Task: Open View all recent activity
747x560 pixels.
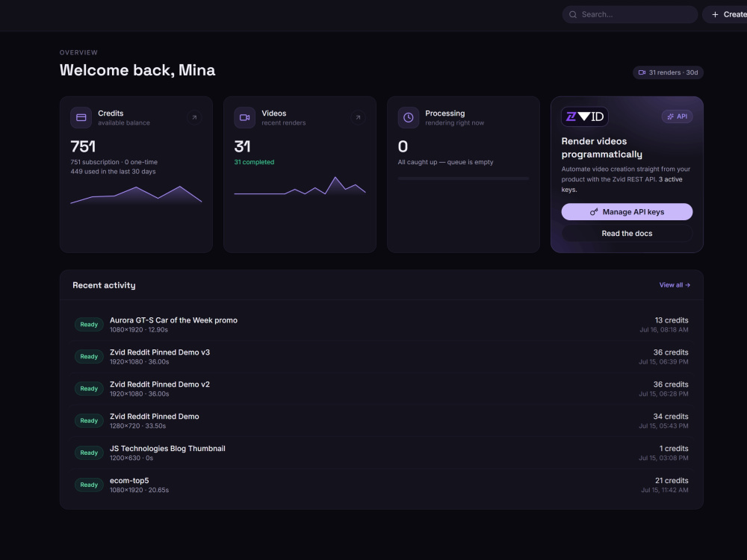Action: (x=675, y=284)
